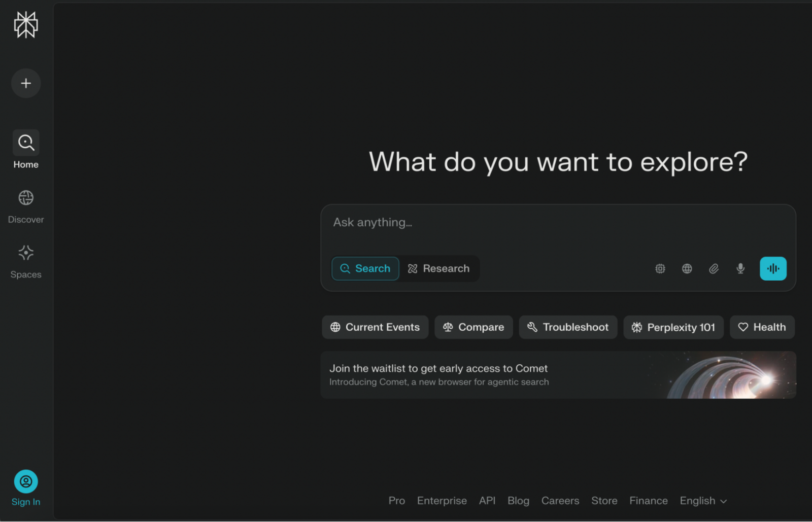Open the Discover page
812x522 pixels.
point(26,206)
